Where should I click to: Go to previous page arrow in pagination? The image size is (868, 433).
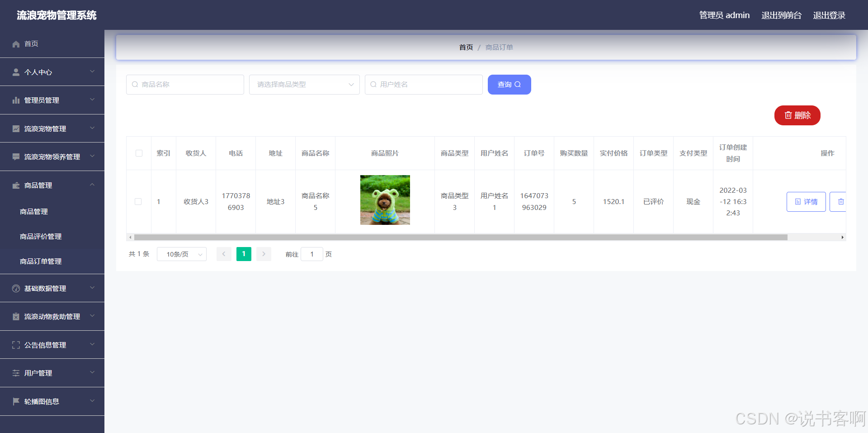(x=224, y=254)
